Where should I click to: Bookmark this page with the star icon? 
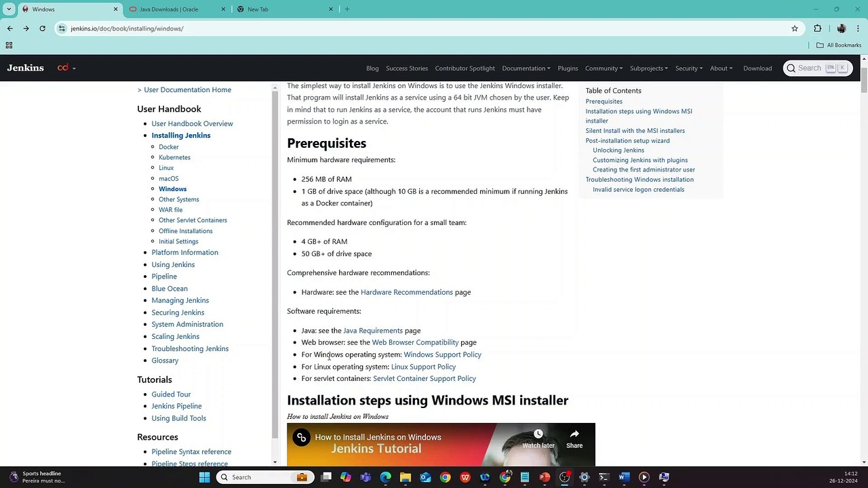(x=795, y=28)
